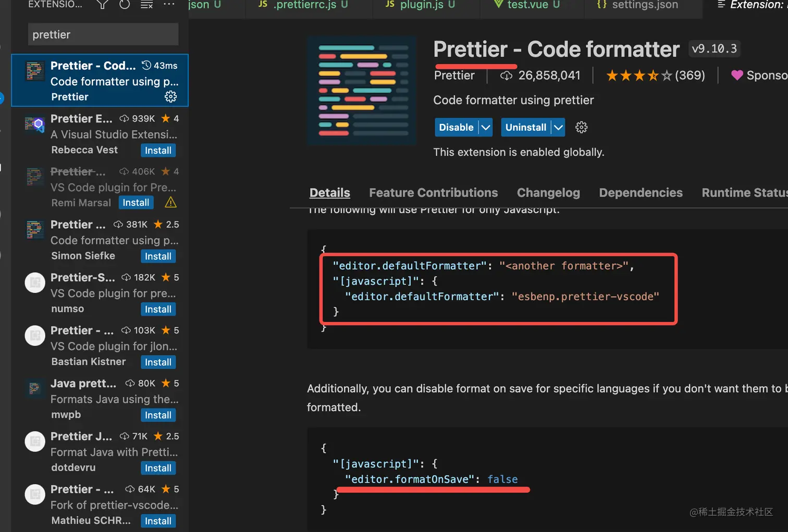Viewport: 788px width, 532px height.
Task: Switch to the .prettierrc.js editor tab
Action: coord(303,5)
